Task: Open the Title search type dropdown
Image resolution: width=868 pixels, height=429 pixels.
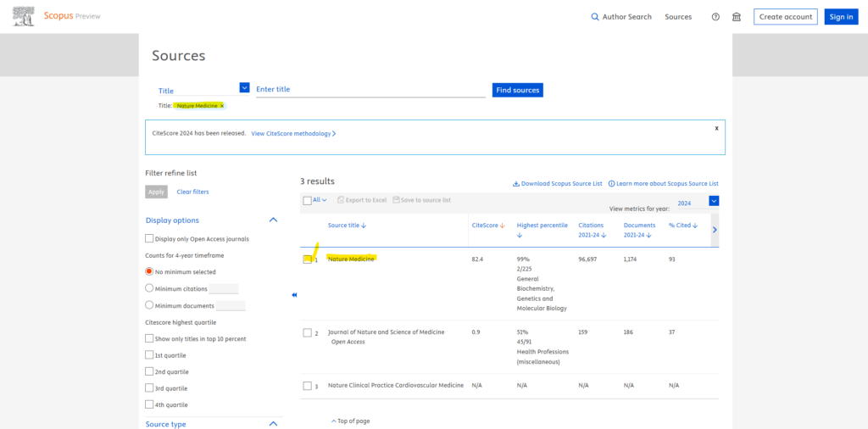Action: click(x=245, y=87)
